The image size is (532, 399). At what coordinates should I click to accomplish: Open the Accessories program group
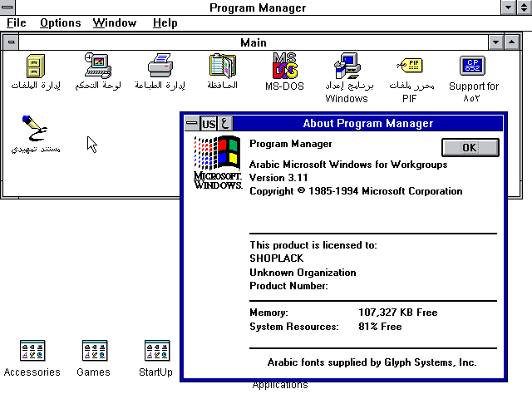tap(32, 351)
